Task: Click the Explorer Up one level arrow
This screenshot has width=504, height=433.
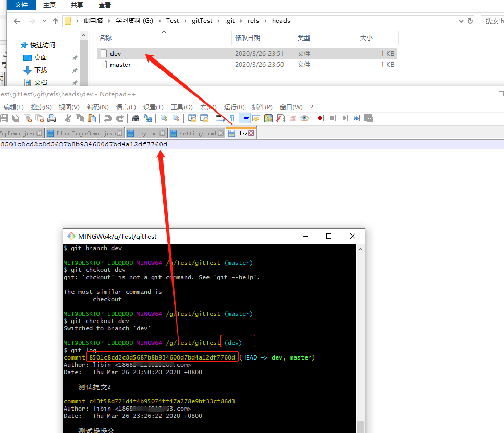Action: (55, 21)
